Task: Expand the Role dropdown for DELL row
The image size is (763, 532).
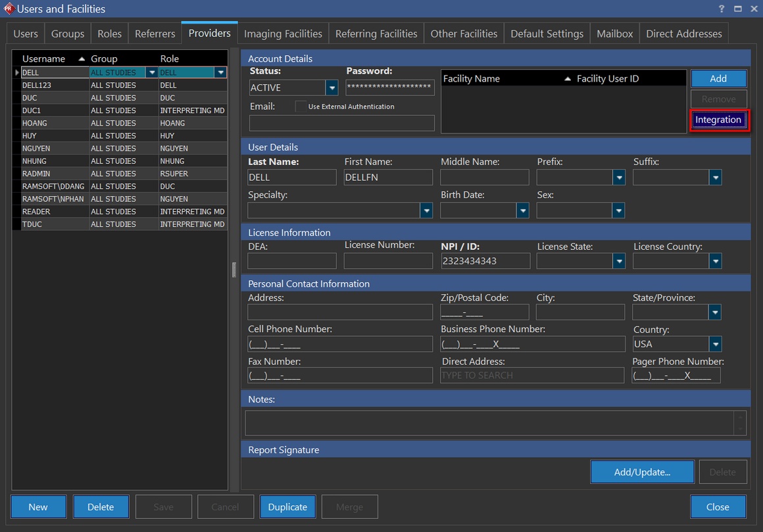Action: coord(221,72)
